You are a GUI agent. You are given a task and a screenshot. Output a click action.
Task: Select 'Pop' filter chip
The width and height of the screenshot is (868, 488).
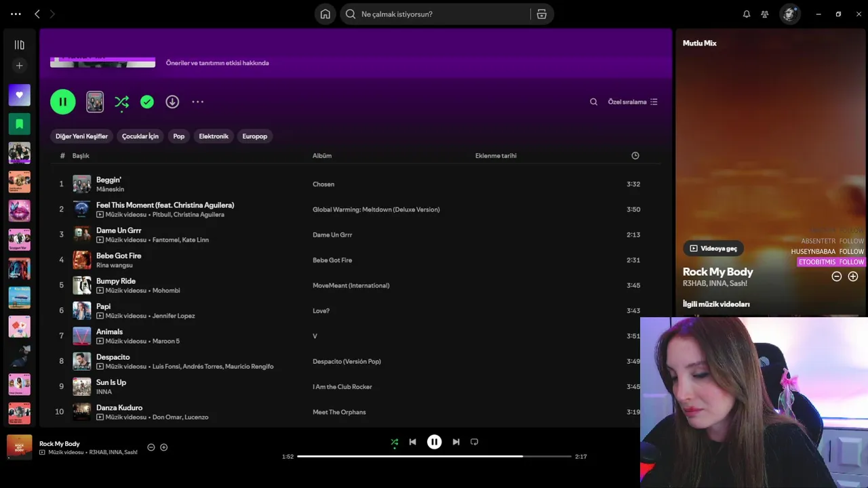pyautogui.click(x=179, y=136)
